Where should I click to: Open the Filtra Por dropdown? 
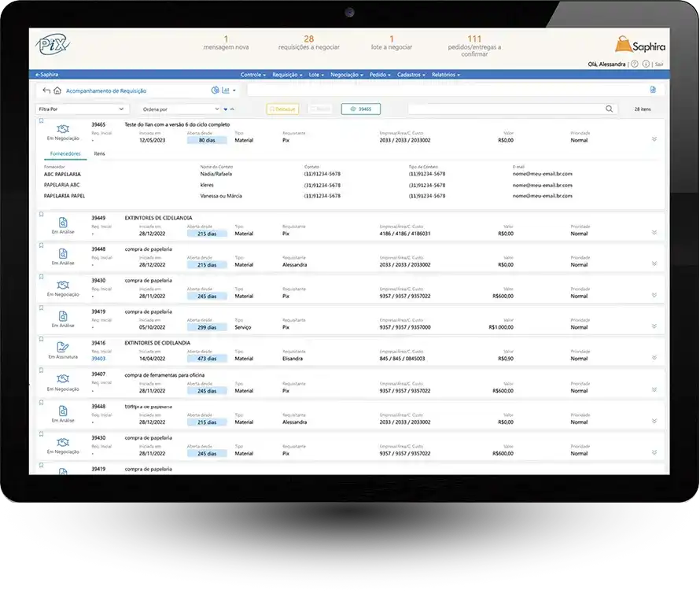[x=82, y=109]
